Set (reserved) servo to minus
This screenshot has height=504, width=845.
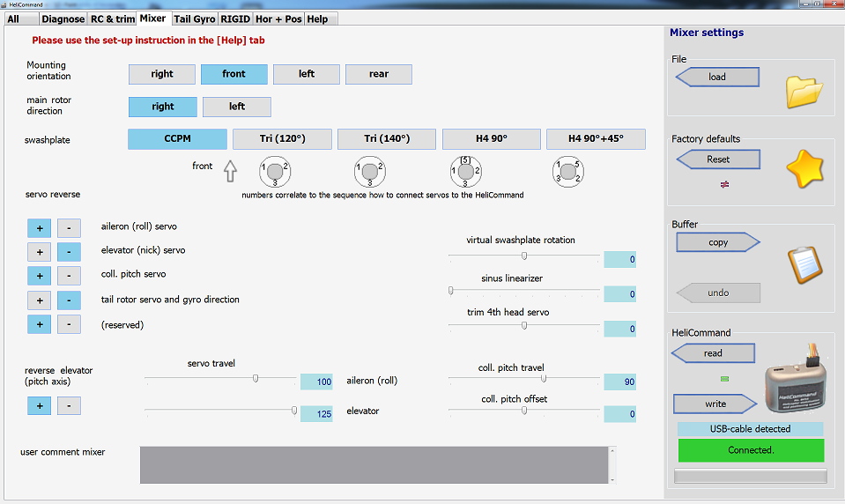pos(69,324)
